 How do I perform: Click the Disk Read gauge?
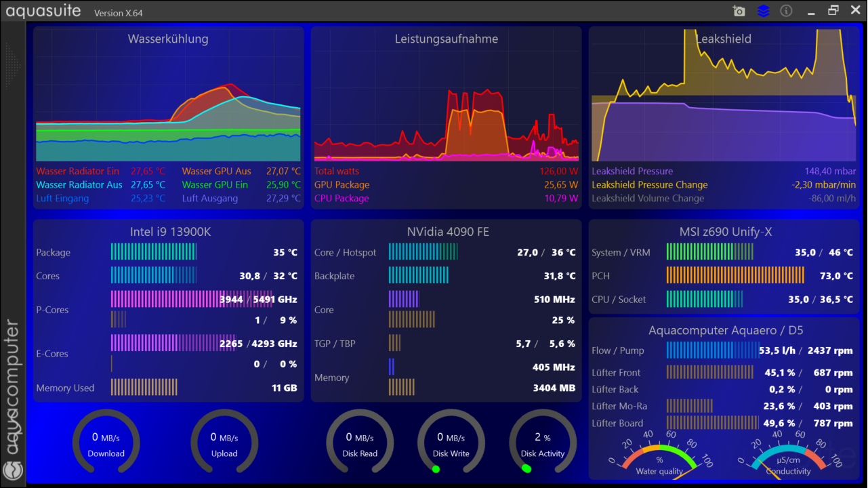coord(360,443)
